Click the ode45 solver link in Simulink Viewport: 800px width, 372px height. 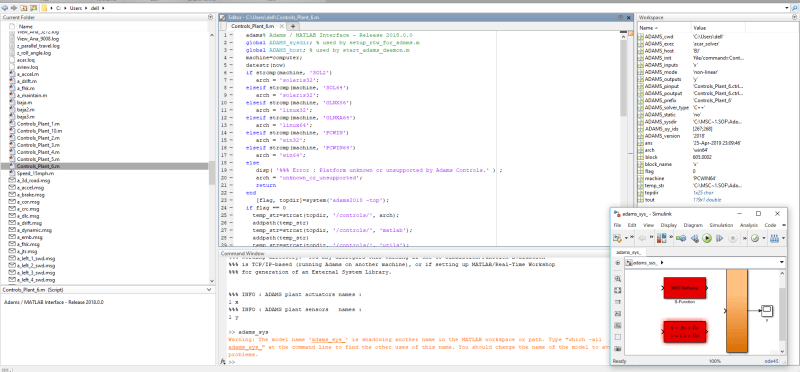point(771,361)
